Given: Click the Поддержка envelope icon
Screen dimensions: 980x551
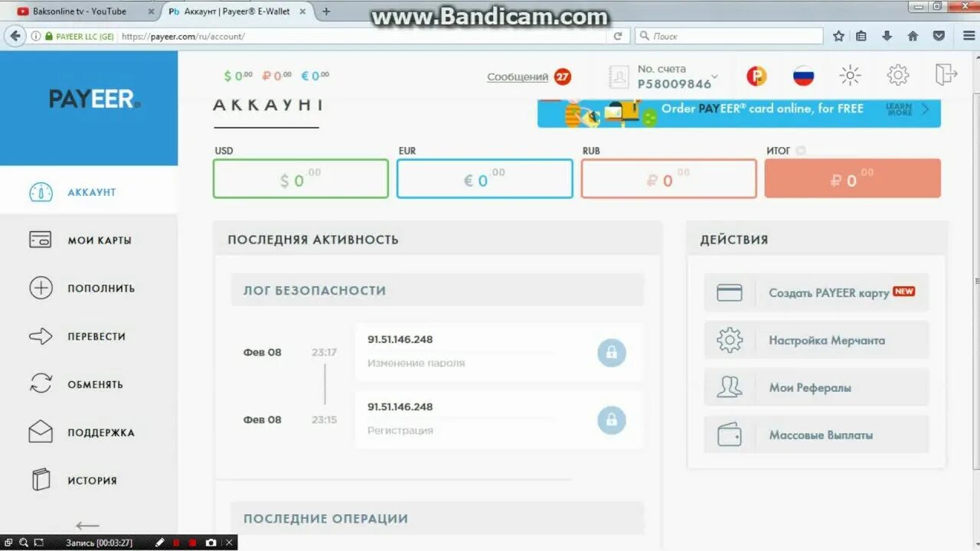Looking at the screenshot, I should pos(41,432).
